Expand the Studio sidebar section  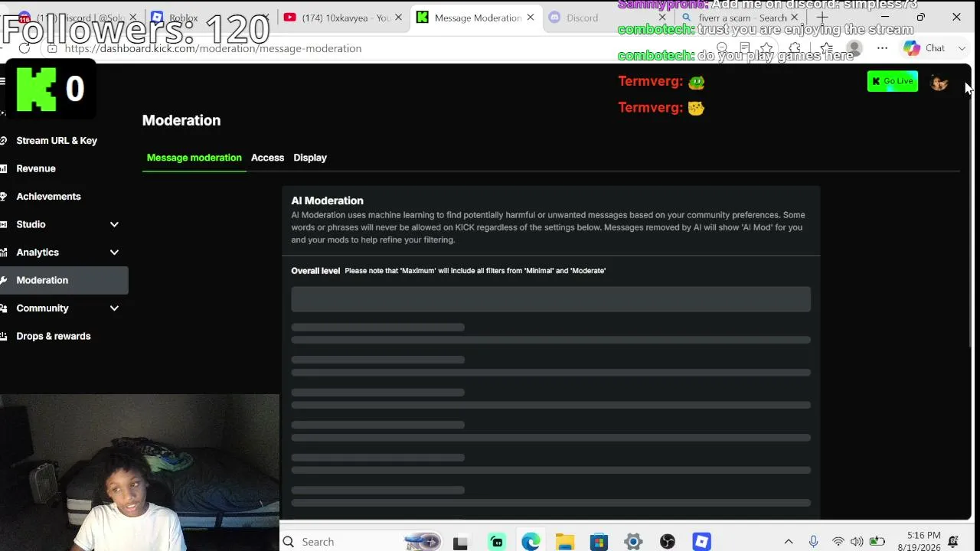(114, 224)
